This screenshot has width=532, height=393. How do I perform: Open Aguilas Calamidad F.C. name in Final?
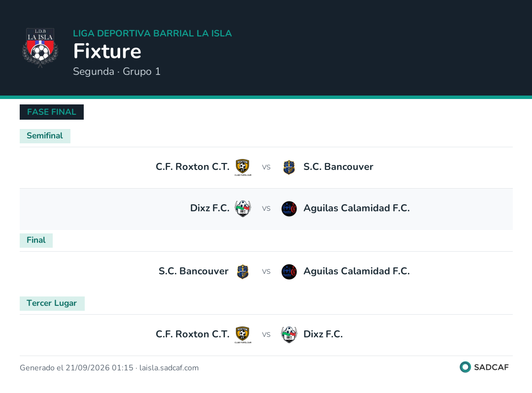click(x=357, y=271)
